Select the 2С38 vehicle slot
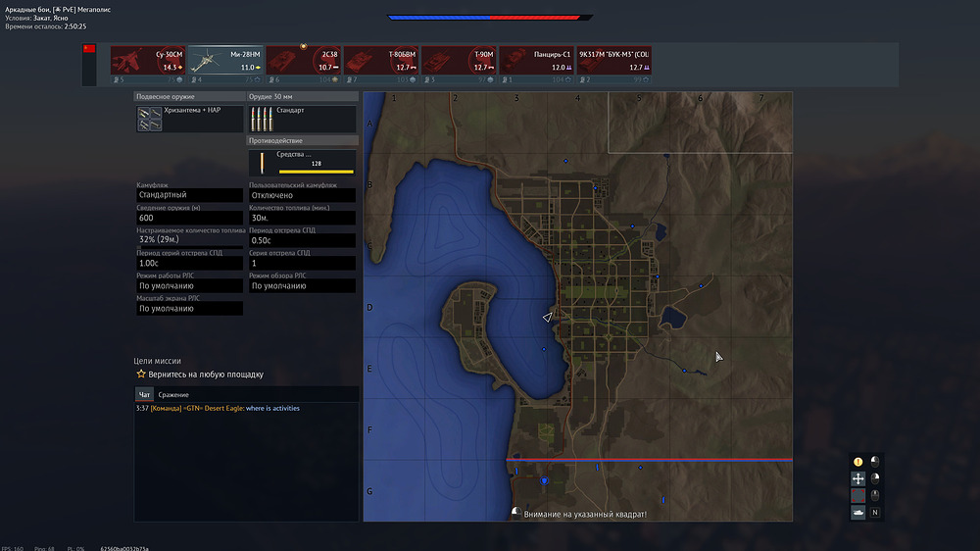This screenshot has width=980, height=551. (x=303, y=61)
